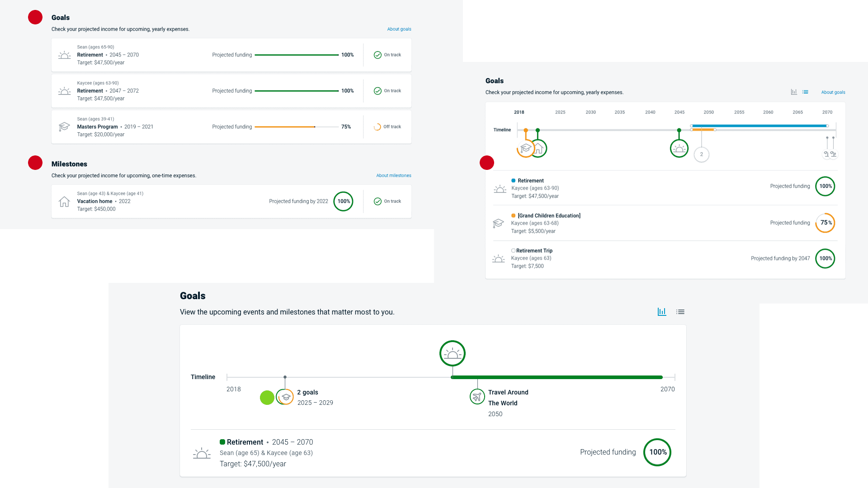The image size is (868, 488).
Task: Switch to list view in bottom Goals panel
Action: pyautogui.click(x=680, y=312)
